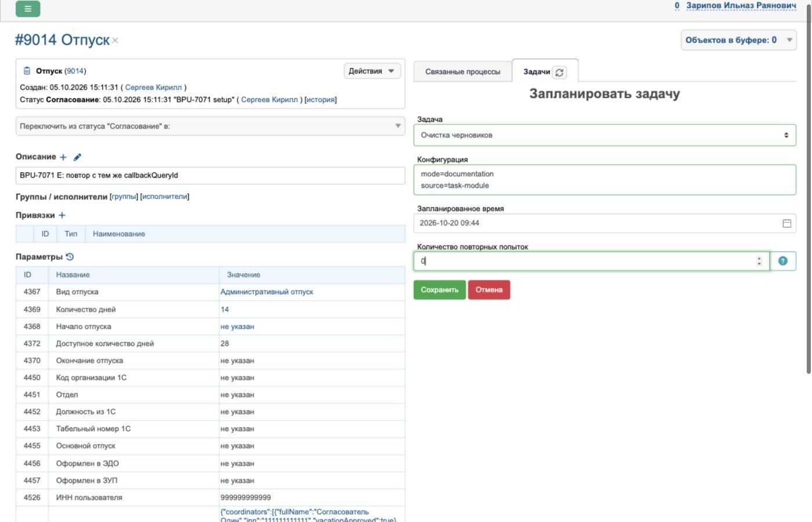Click the notification counter 0 link
Image resolution: width=812 pixels, height=522 pixels.
(x=677, y=6)
